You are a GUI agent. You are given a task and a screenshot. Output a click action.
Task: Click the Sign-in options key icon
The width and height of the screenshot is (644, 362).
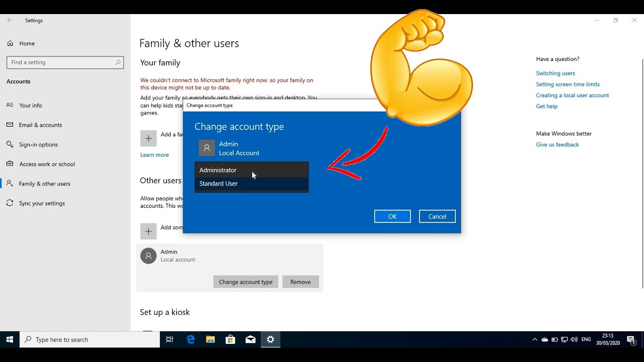click(x=10, y=144)
